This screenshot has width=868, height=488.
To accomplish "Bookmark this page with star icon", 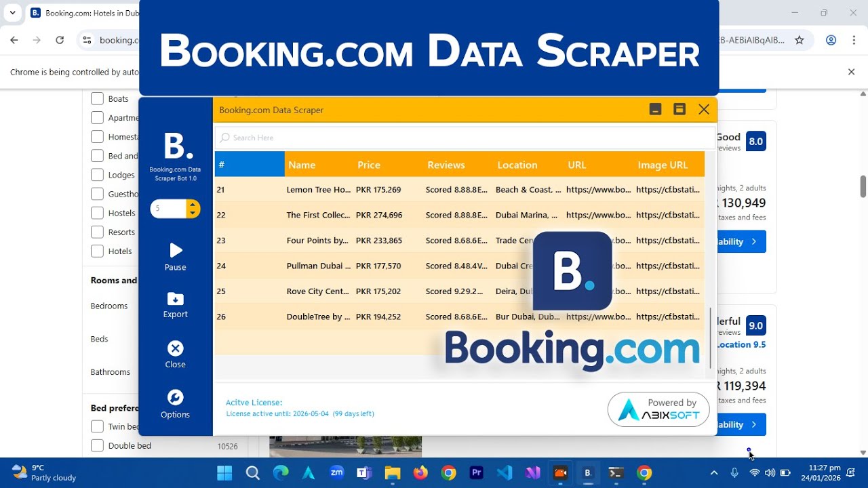I will click(800, 40).
